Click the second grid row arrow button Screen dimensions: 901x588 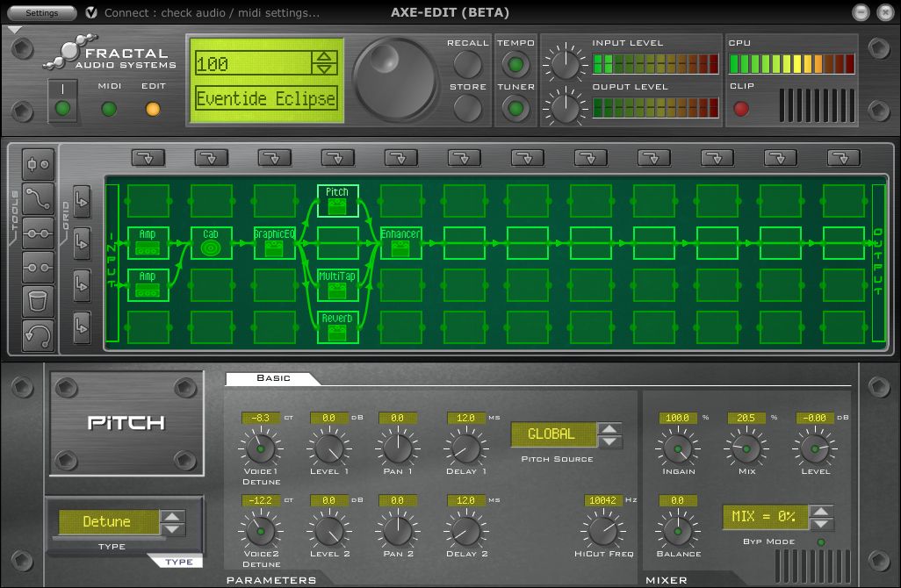pyautogui.click(x=82, y=243)
